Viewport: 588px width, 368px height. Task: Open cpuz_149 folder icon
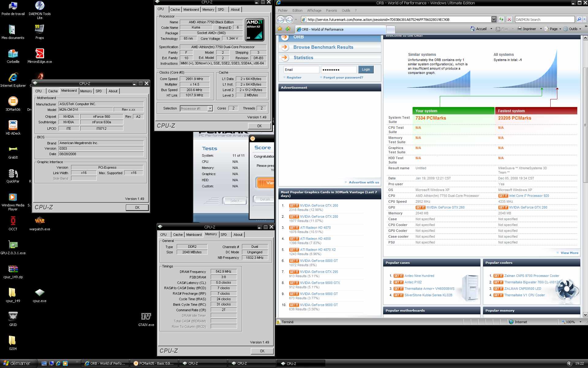13,295
